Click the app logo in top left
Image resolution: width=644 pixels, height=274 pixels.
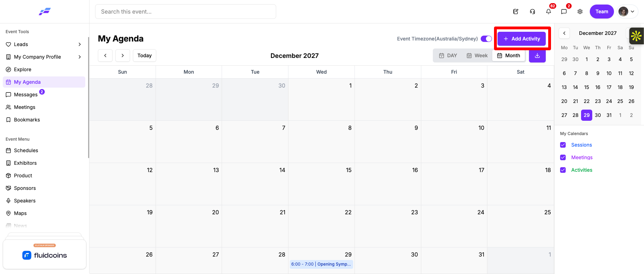[45, 12]
